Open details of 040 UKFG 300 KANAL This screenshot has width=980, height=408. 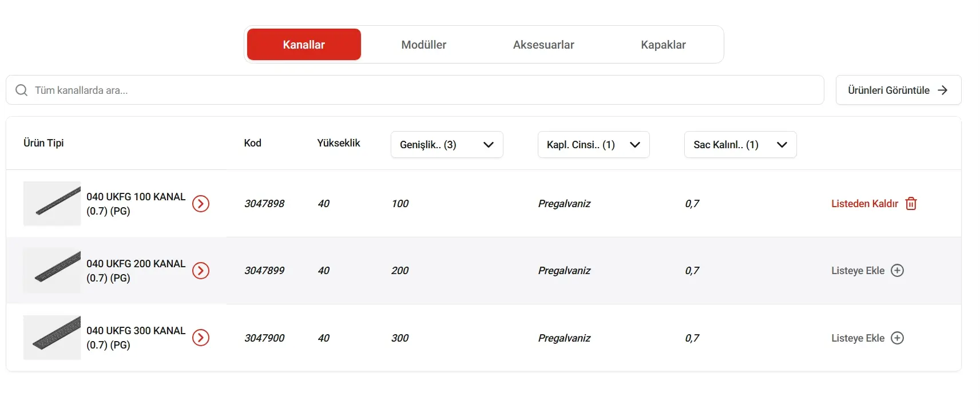click(x=201, y=338)
